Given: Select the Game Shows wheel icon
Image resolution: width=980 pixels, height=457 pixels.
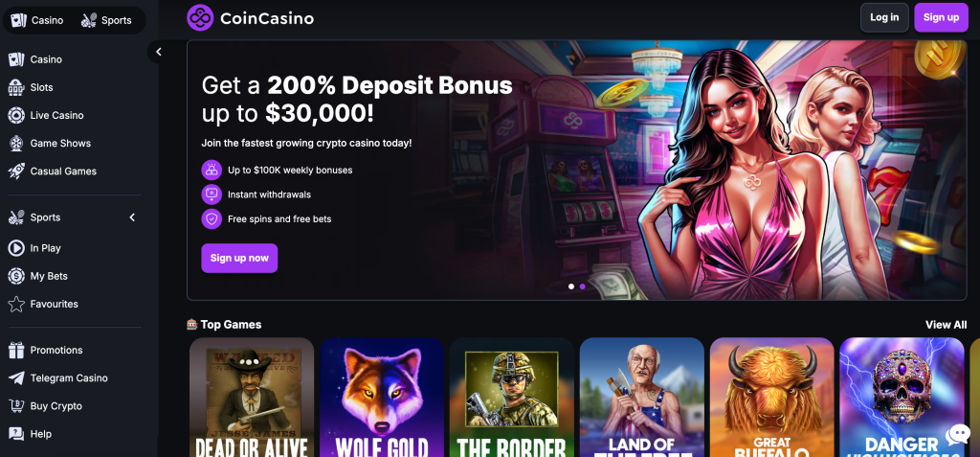Looking at the screenshot, I should click(x=15, y=144).
